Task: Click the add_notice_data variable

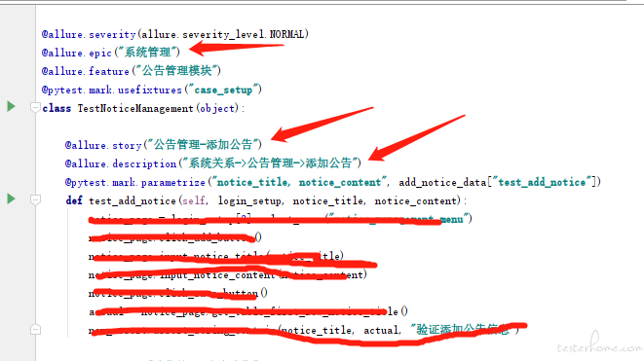Action: tap(442, 182)
